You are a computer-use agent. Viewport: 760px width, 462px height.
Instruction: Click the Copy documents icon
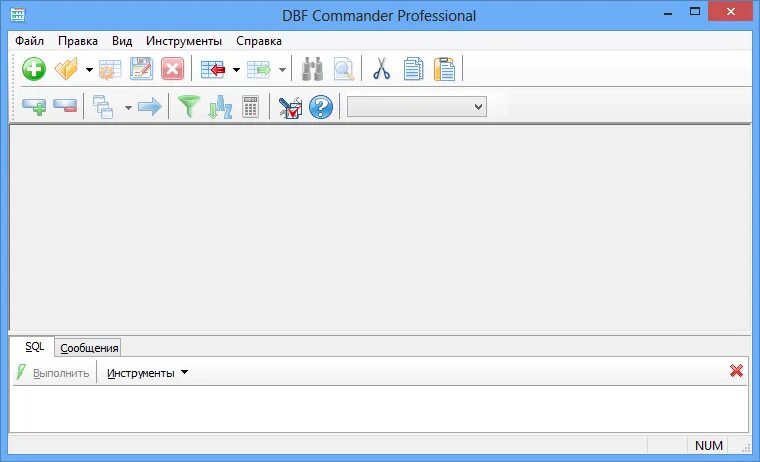click(x=413, y=69)
